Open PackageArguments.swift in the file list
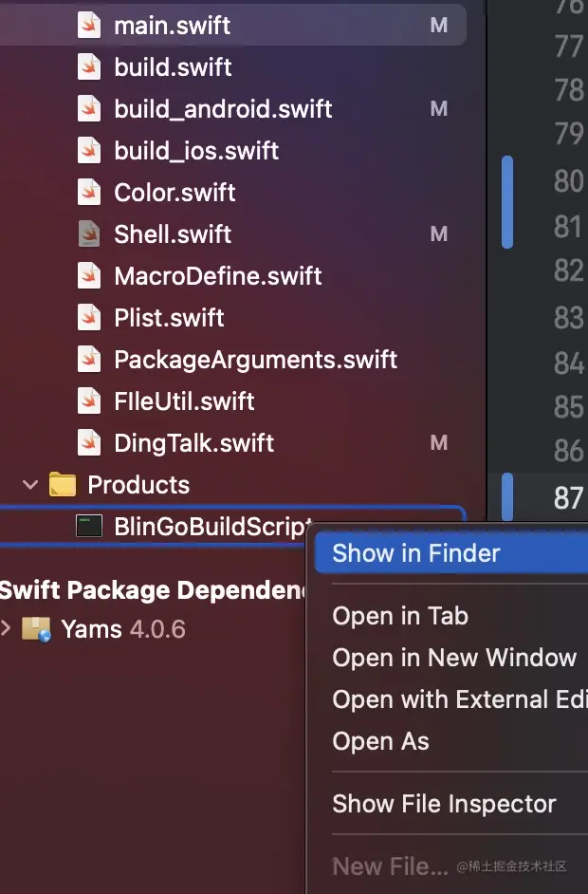Image resolution: width=588 pixels, height=894 pixels. pyautogui.click(x=255, y=360)
